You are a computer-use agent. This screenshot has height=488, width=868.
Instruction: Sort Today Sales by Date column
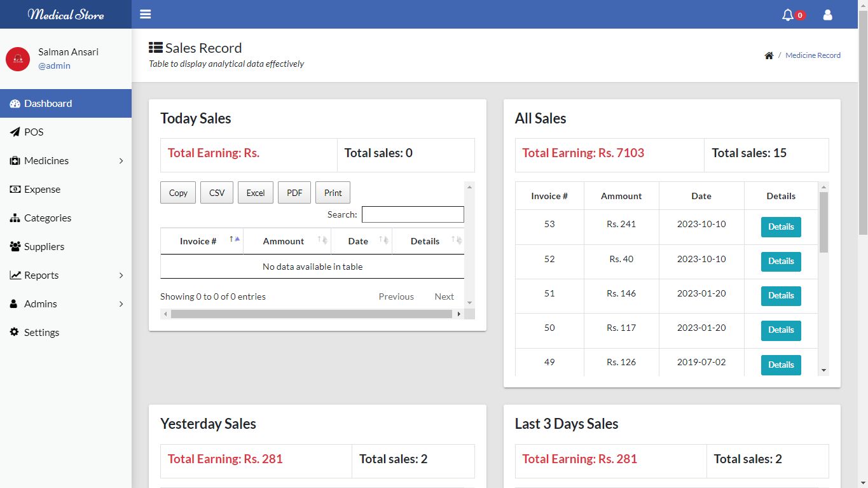pyautogui.click(x=360, y=241)
